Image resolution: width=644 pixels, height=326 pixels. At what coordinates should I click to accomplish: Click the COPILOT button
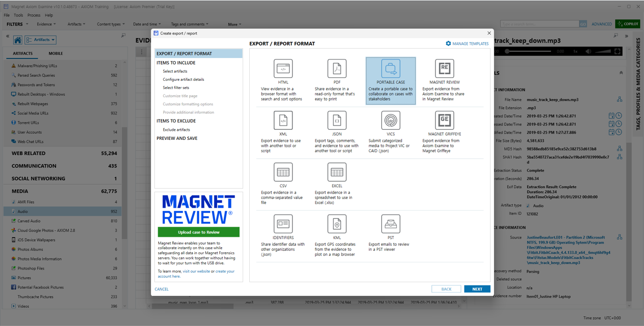628,24
